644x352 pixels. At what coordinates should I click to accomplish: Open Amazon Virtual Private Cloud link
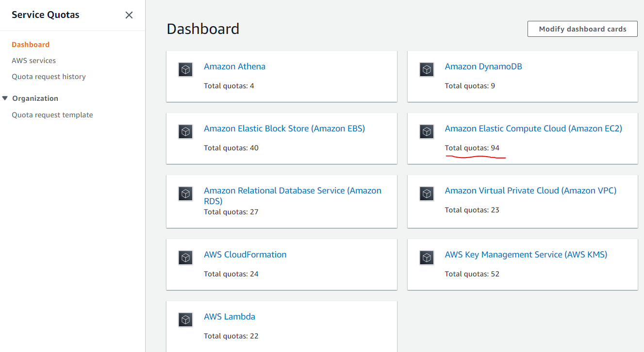(530, 191)
